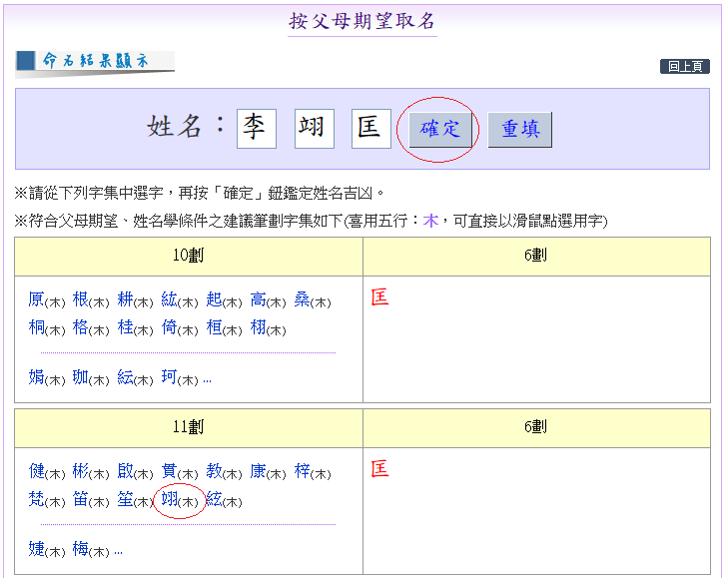The image size is (728, 578).
Task: Click the surname input field containing 李
Action: coord(257,129)
